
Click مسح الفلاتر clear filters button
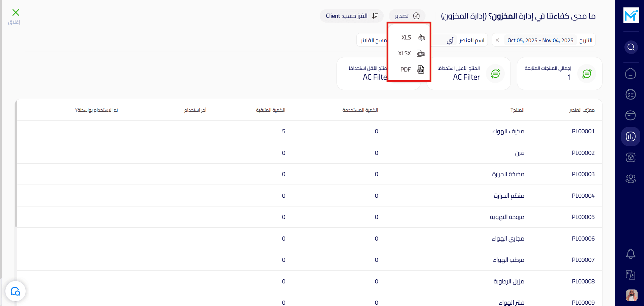(x=374, y=40)
